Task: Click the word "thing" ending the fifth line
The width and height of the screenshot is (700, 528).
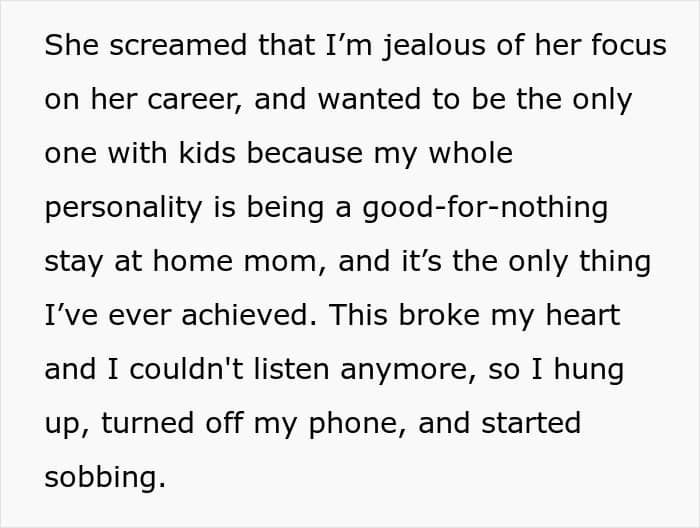Action: (x=615, y=263)
